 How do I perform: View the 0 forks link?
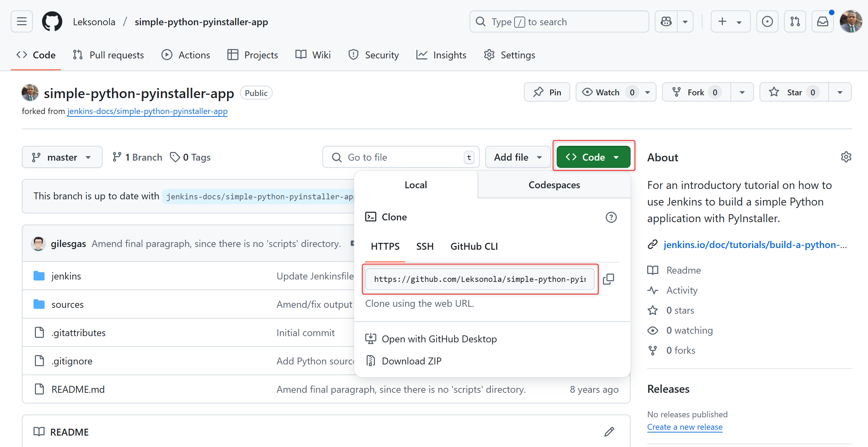(671, 350)
